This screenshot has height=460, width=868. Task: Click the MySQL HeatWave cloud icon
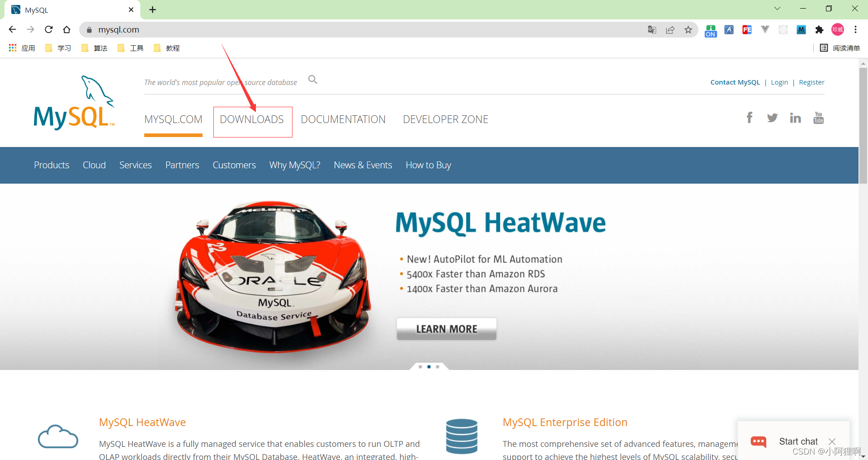[x=58, y=436]
